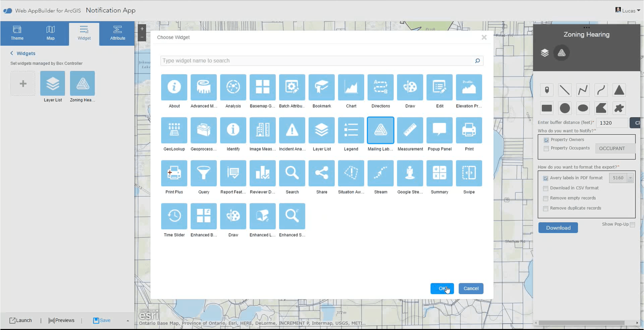The height and width of the screenshot is (330, 644).
Task: Click the triangle draw tool
Action: coord(619,90)
